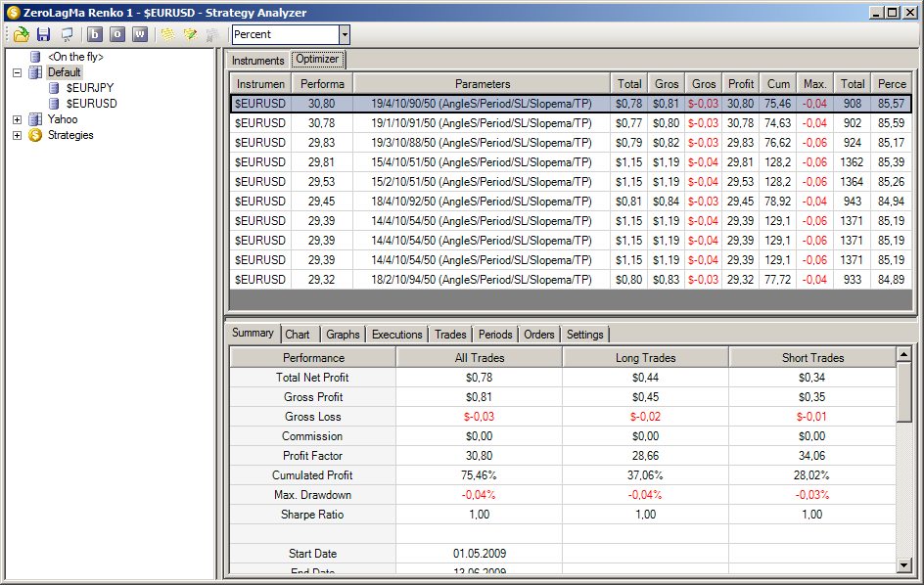Select Strategies in the tree
Viewport: 924px width, 585px height.
click(x=70, y=135)
